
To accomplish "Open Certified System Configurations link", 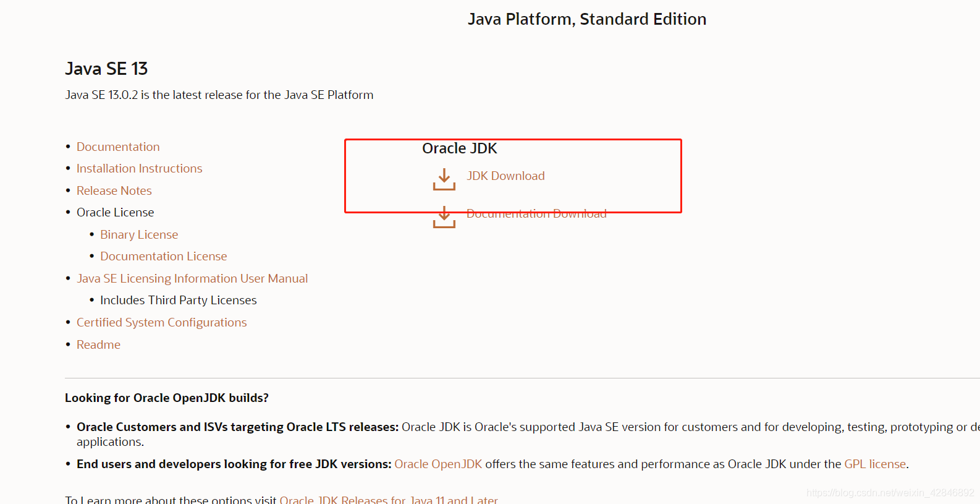I will point(161,322).
